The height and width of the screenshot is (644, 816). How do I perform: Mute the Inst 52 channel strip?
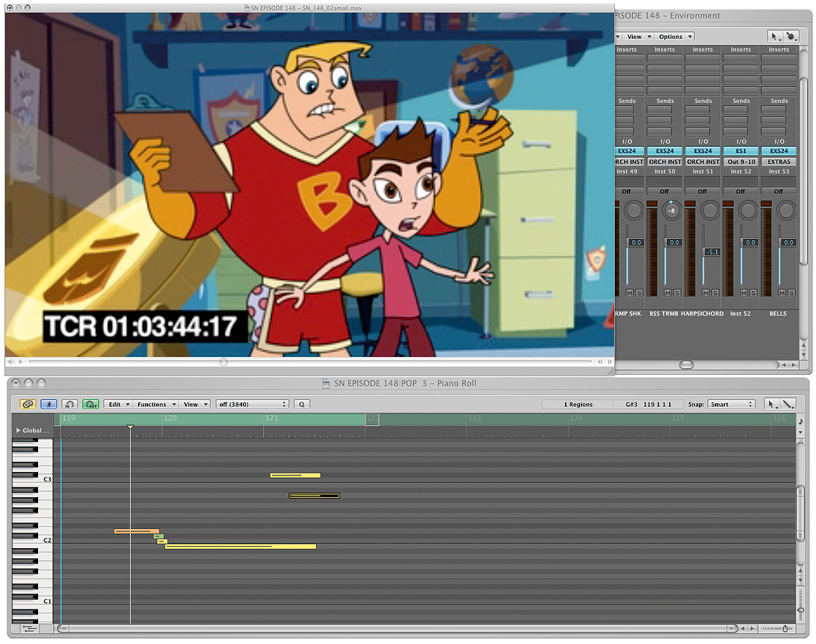pyautogui.click(x=743, y=292)
